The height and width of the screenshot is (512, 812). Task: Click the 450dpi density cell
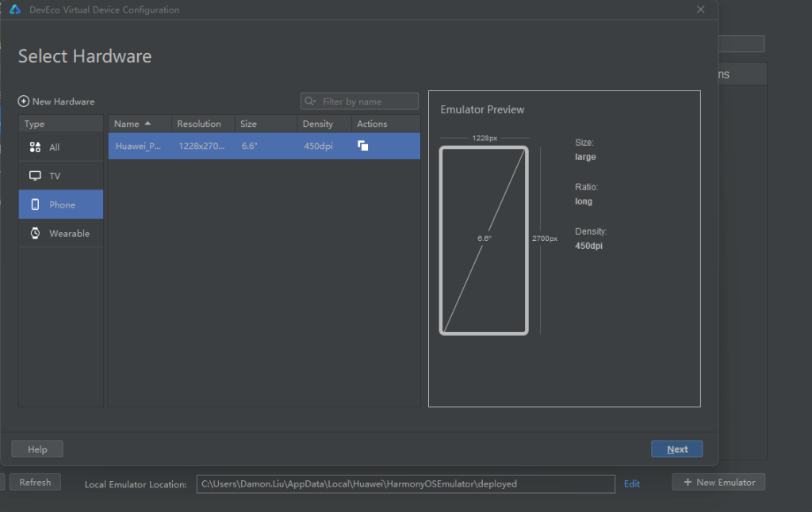click(318, 146)
